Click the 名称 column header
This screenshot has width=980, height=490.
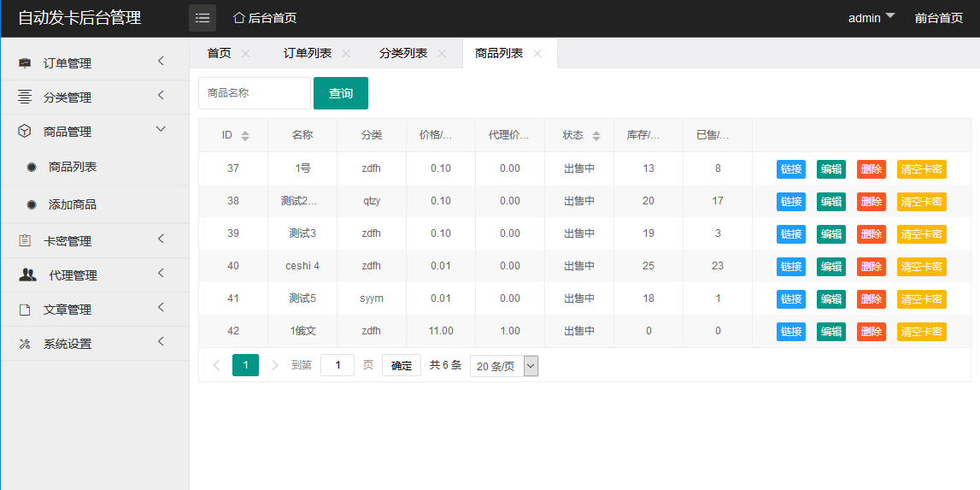[302, 135]
